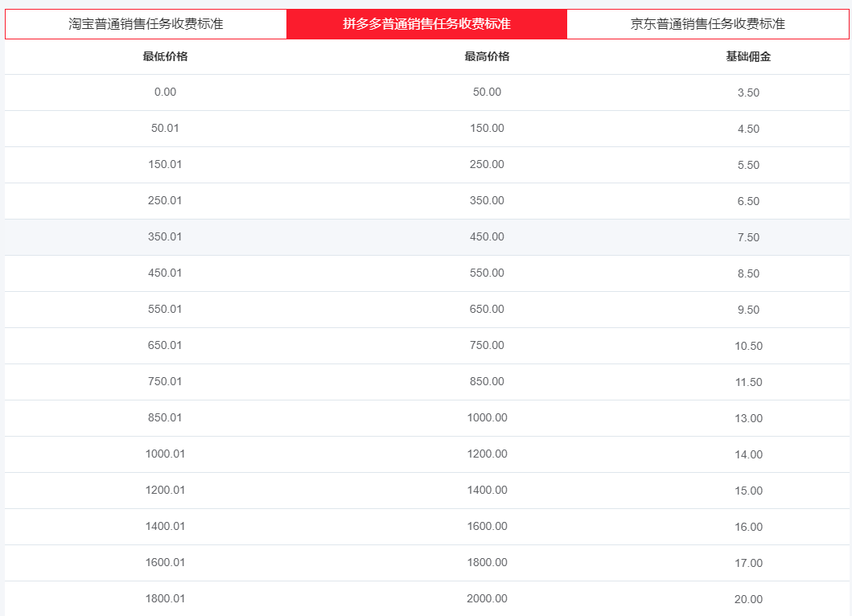Click the 3.50 commission cell
The height and width of the screenshot is (616, 852).
pyautogui.click(x=748, y=92)
